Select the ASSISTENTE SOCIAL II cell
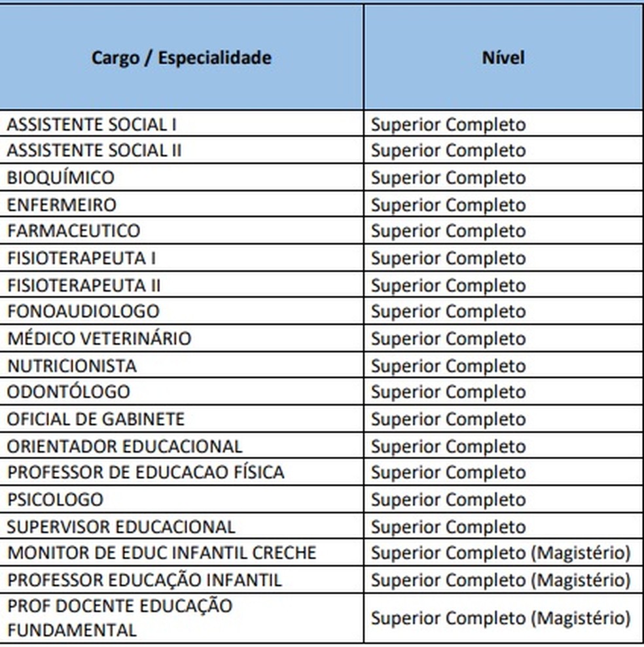 pyautogui.click(x=94, y=151)
